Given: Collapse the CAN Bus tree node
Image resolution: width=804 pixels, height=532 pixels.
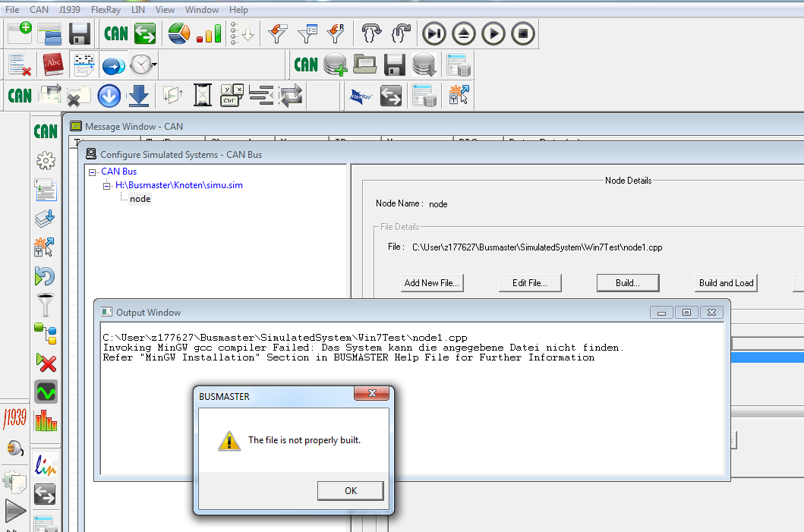Looking at the screenshot, I should (93, 172).
